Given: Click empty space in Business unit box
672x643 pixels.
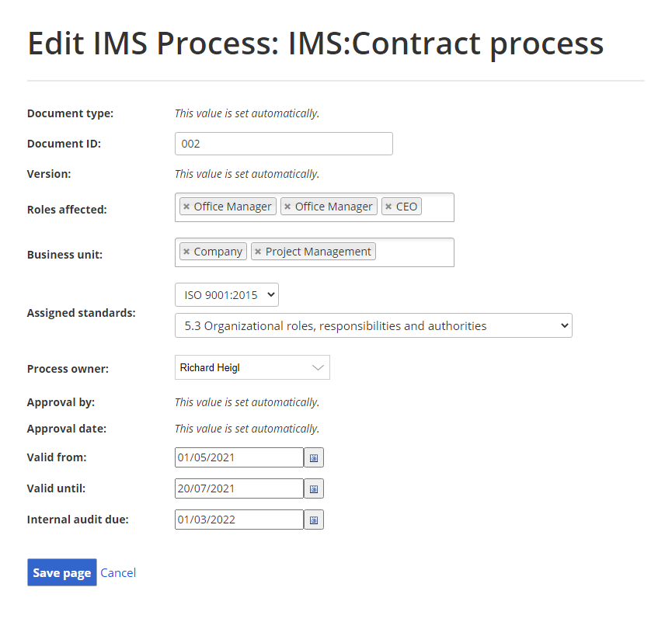Looking at the screenshot, I should coord(414,252).
